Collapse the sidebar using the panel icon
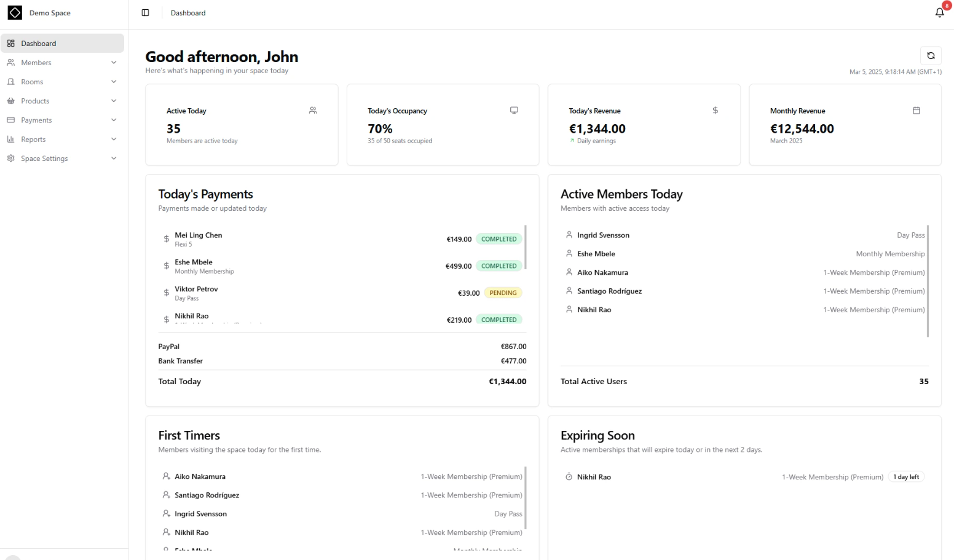The image size is (954, 560). pyautogui.click(x=145, y=12)
